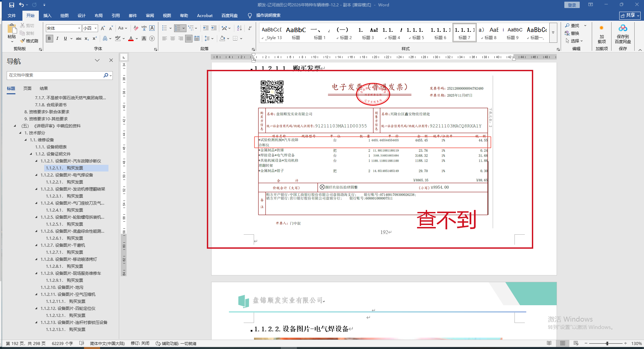Select the Format Painter (格式刷) tool

[x=29, y=41]
